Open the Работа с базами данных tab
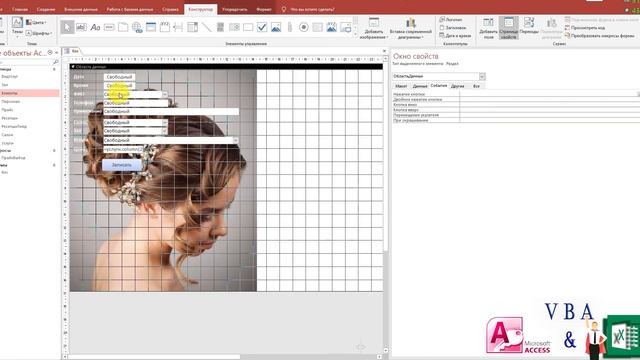 [129, 9]
